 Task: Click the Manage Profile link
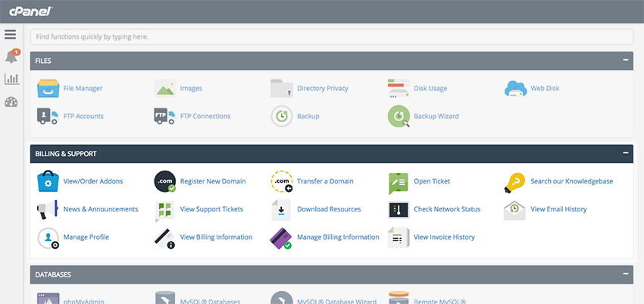[86, 237]
